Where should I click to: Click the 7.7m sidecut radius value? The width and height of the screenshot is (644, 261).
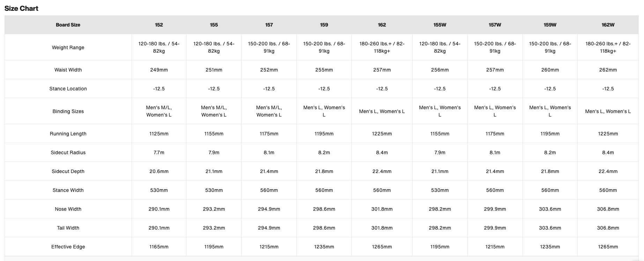(x=159, y=152)
